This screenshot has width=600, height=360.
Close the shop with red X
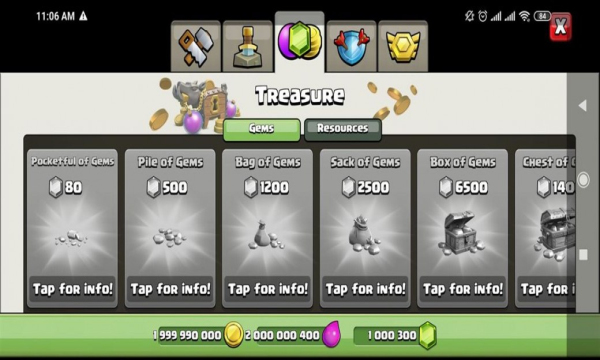(561, 26)
